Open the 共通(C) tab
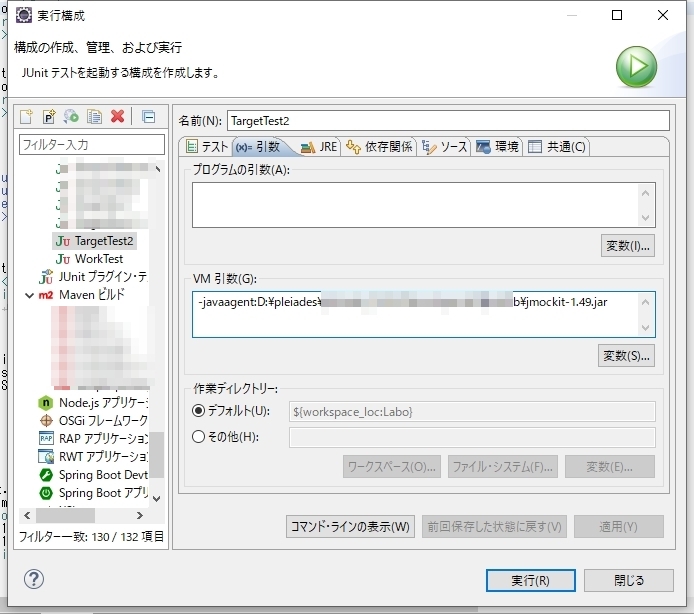This screenshot has width=694, height=614. coord(557,147)
